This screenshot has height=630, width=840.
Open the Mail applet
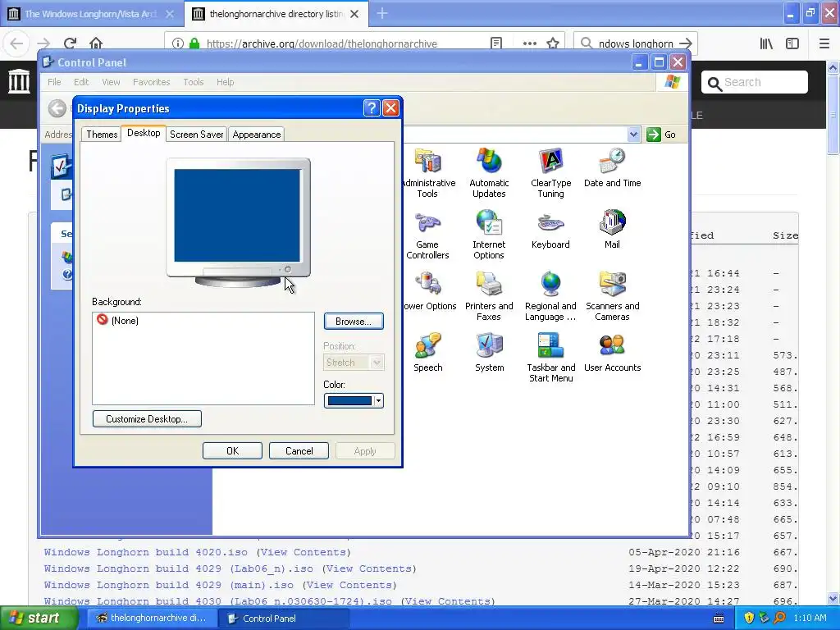612,230
